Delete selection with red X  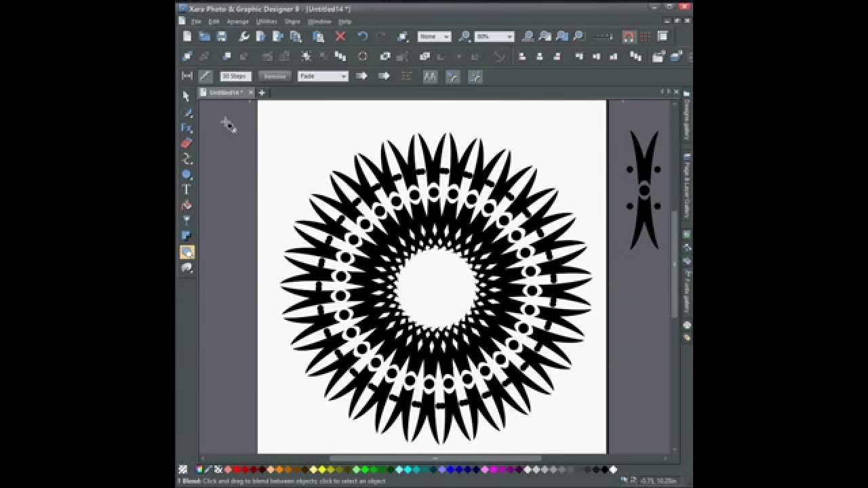(340, 37)
